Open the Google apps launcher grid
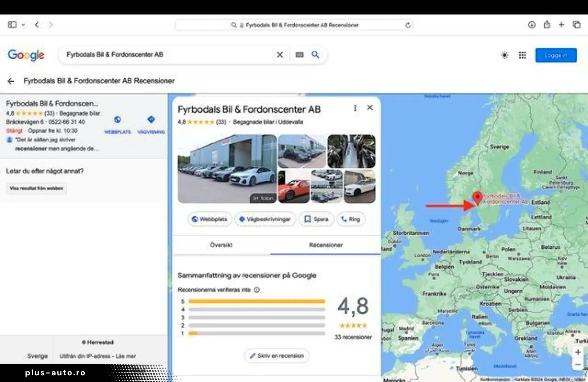588x382 pixels. (x=523, y=55)
